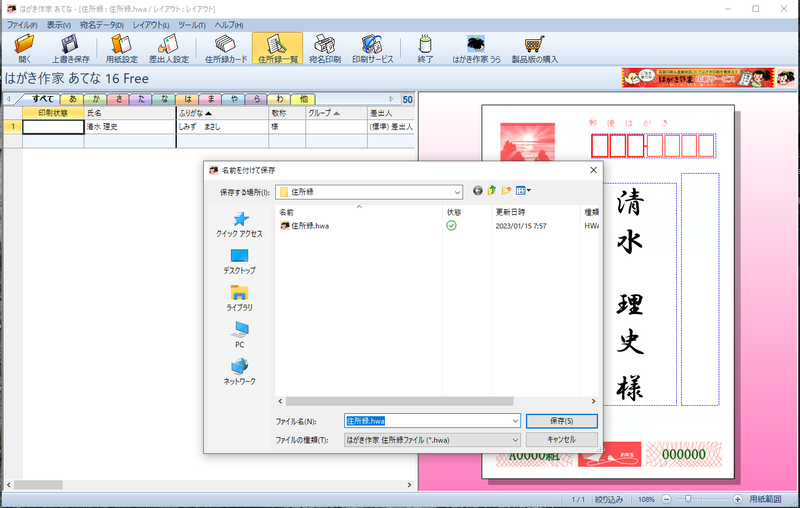800x508 pixels.
Task: Open 用紙設定 paper settings
Action: coord(121,48)
